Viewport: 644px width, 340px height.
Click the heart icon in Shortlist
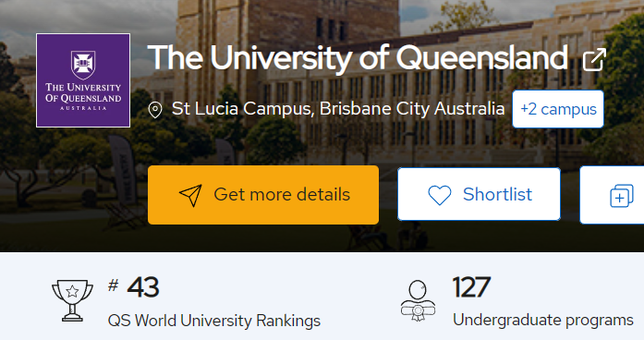(x=440, y=195)
